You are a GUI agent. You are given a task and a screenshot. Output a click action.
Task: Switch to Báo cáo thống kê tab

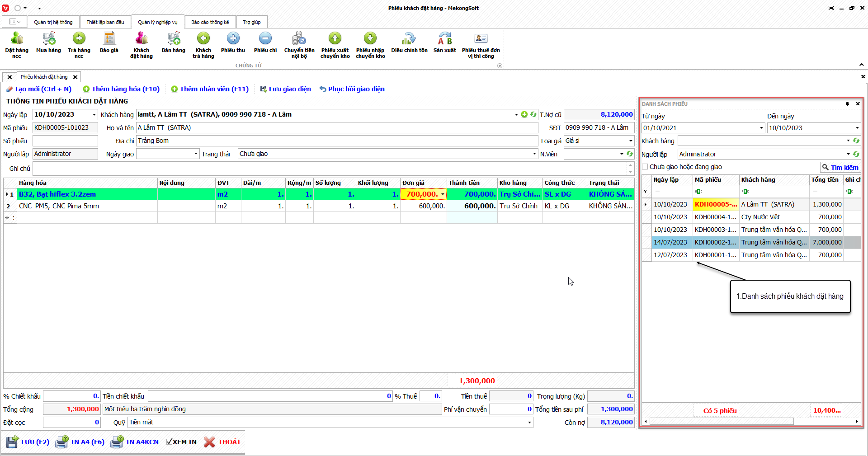tap(210, 22)
